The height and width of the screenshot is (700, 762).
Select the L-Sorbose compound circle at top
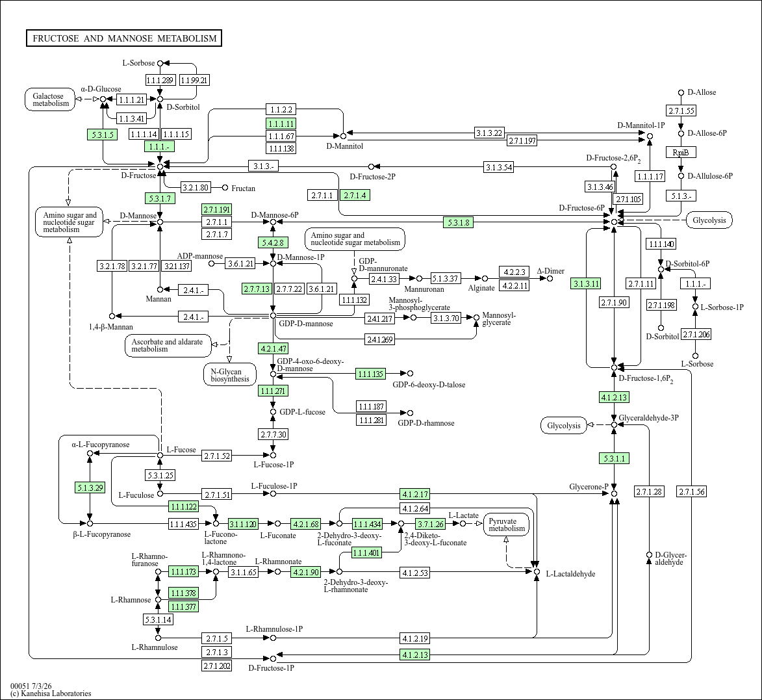[x=160, y=63]
